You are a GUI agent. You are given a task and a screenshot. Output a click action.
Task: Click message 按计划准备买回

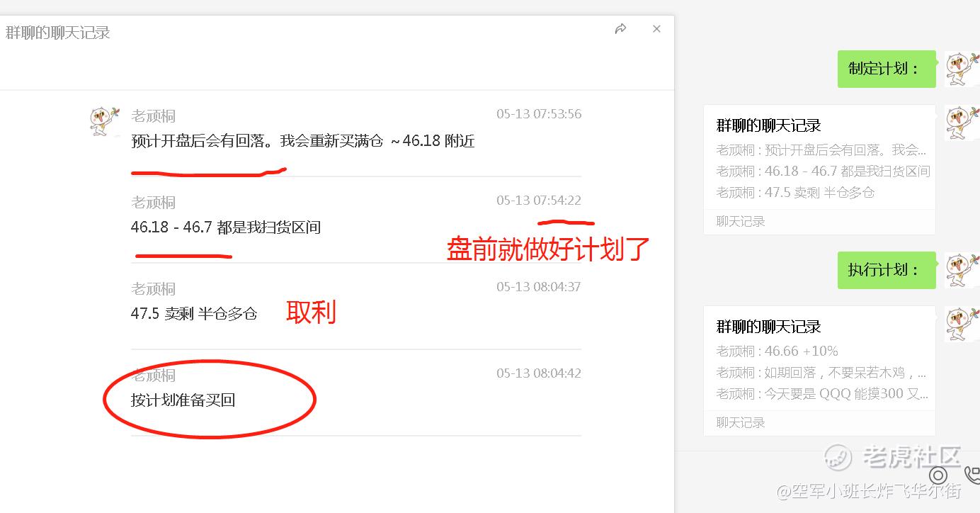click(183, 400)
